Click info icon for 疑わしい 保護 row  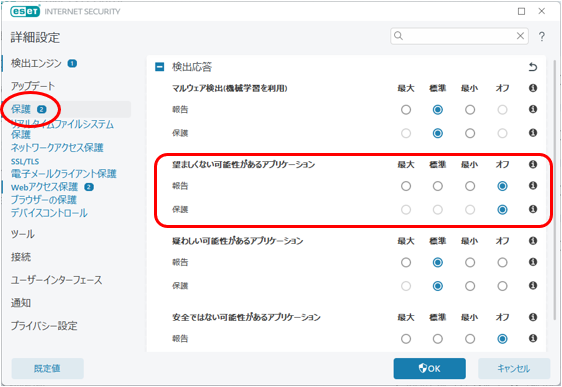pos(533,286)
